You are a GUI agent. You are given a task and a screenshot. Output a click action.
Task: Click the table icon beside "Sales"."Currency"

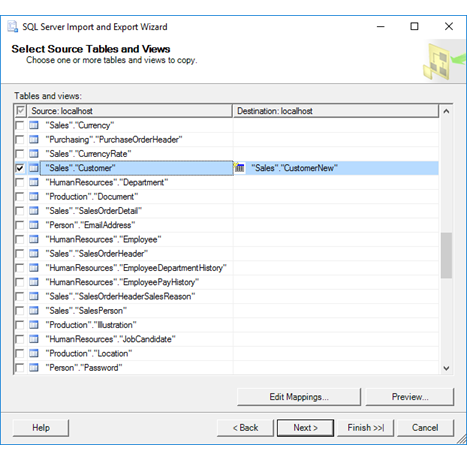tap(34, 125)
